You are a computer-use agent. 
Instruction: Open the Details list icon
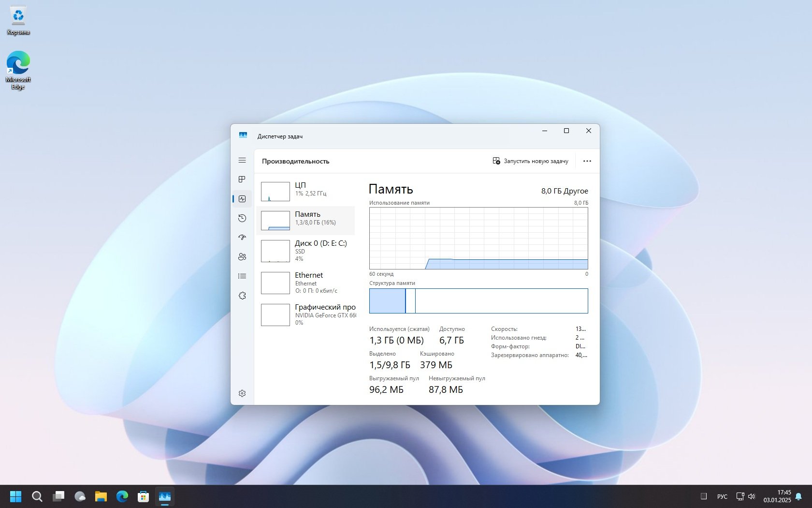point(242,276)
